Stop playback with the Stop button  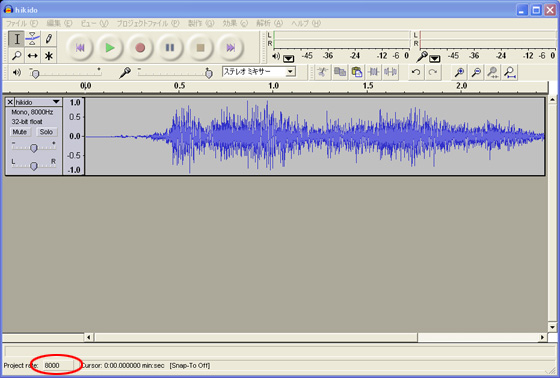[x=200, y=48]
